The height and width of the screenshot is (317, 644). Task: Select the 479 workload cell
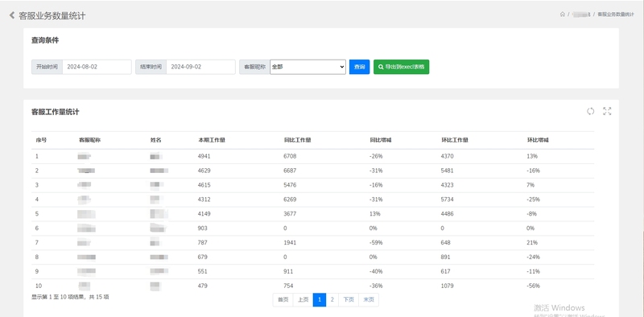click(x=203, y=286)
